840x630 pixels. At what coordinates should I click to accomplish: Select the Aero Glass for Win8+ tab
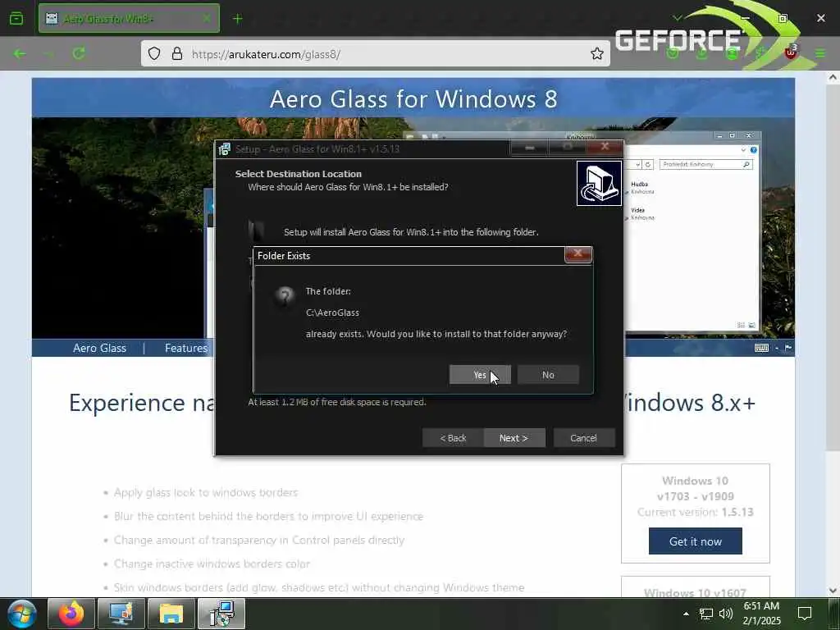129,18
